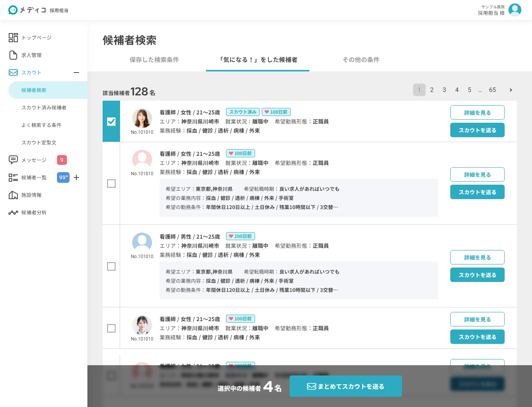This screenshot has height=407, width=532.
Task: Click the 候補者検索 page heading
Action: (130, 40)
